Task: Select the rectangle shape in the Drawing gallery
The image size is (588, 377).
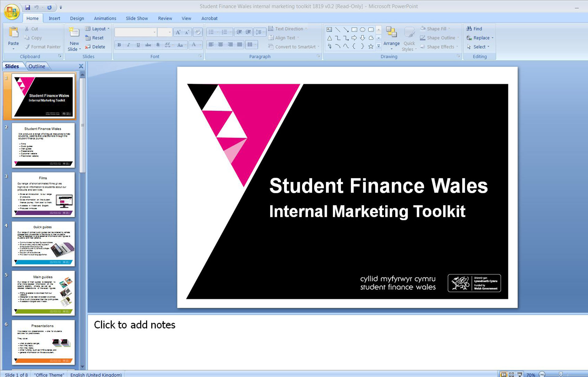Action: coord(354,30)
